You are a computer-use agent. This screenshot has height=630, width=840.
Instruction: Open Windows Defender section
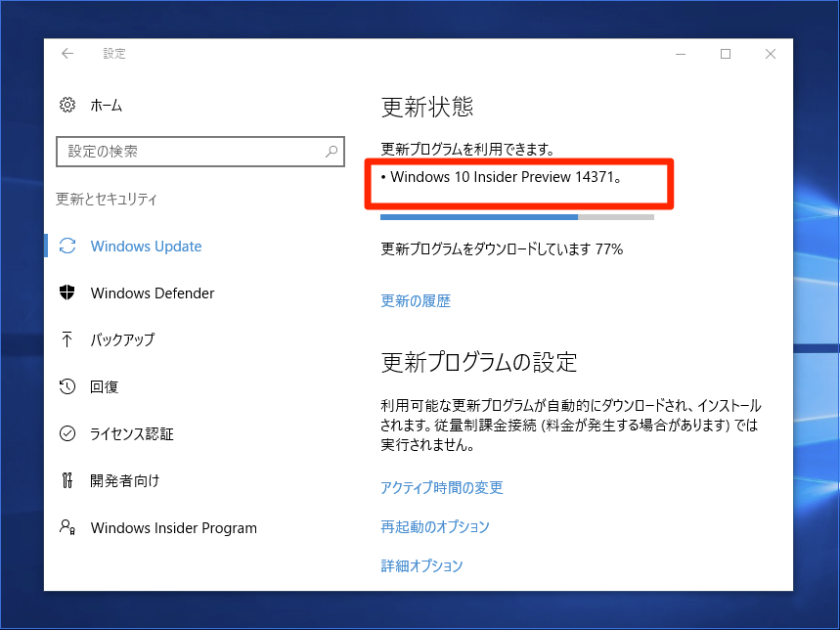(x=153, y=293)
